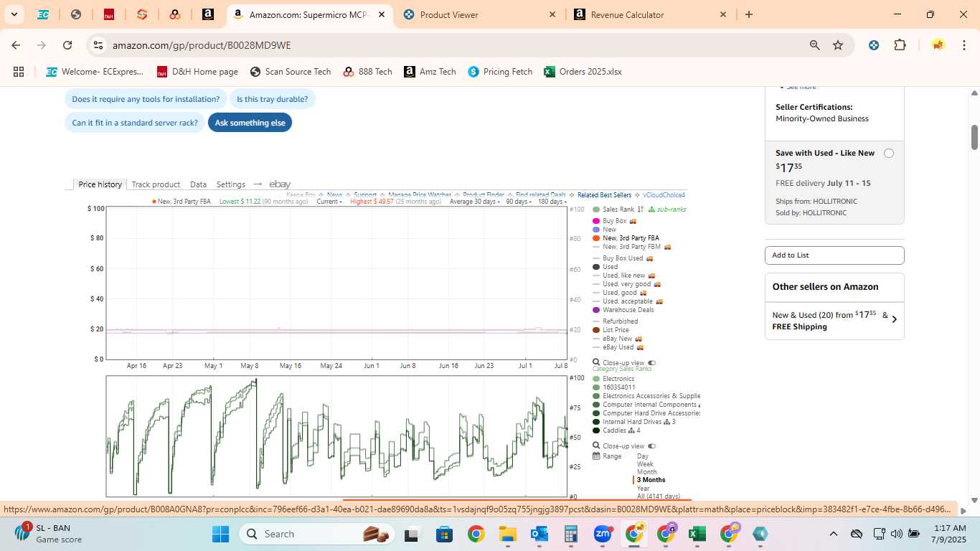Open the pinned globe icon tab
This screenshot has height=551, width=980.
pos(76,14)
